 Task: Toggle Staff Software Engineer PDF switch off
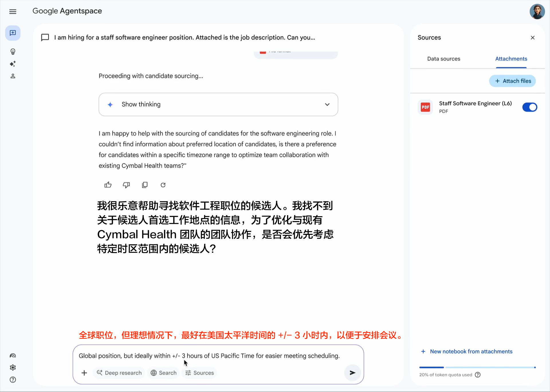tap(529, 107)
